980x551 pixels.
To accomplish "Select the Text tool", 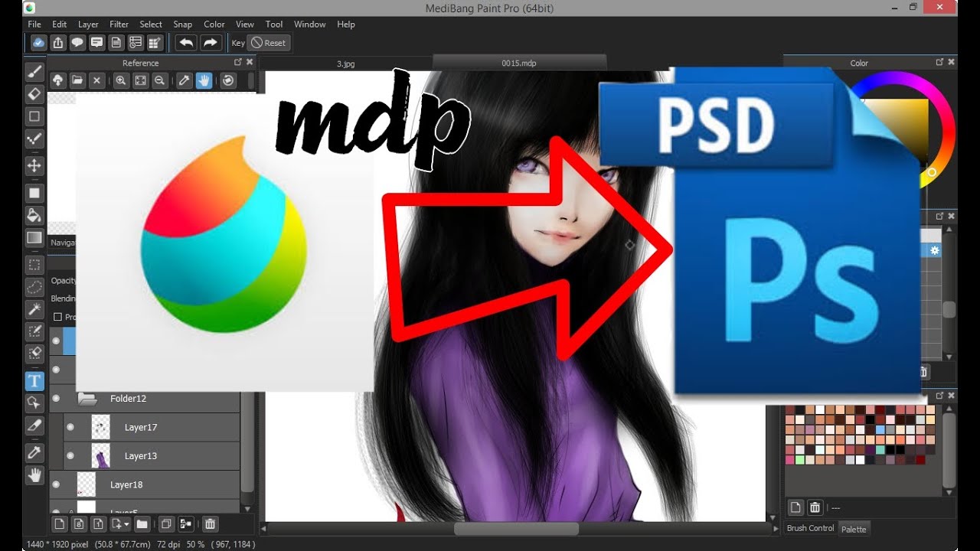I will pyautogui.click(x=34, y=380).
